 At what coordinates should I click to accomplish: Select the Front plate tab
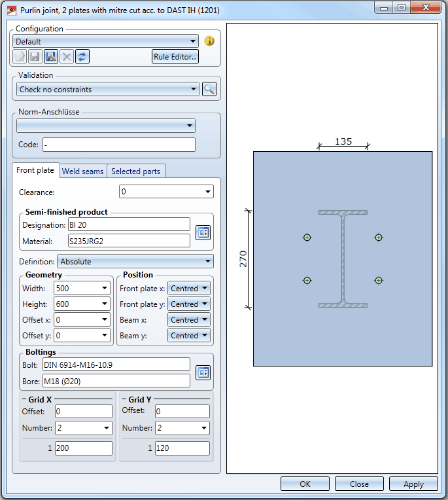(x=35, y=170)
